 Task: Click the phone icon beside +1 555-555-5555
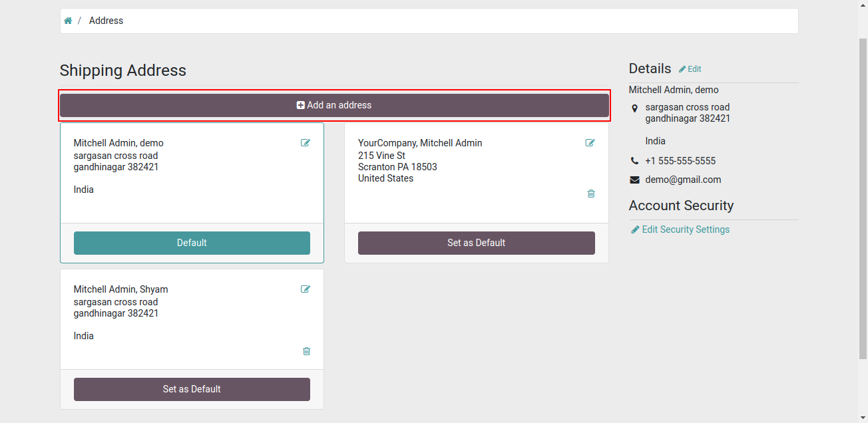[634, 161]
